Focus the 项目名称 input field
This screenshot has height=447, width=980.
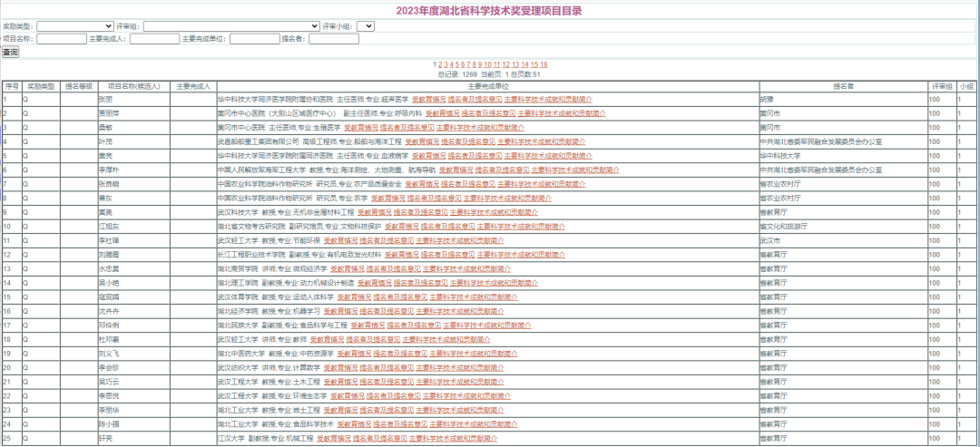pyautogui.click(x=62, y=39)
